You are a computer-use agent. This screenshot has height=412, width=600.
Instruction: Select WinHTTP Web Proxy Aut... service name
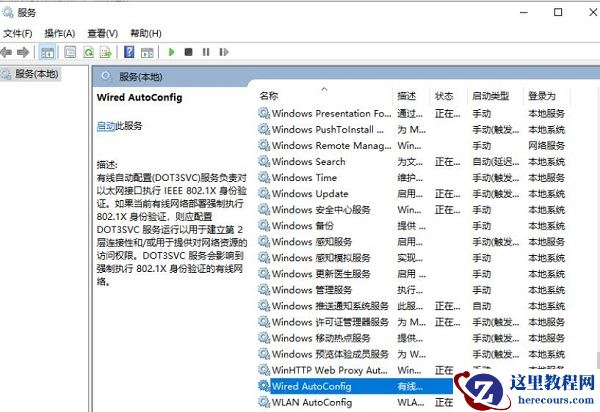tap(329, 371)
